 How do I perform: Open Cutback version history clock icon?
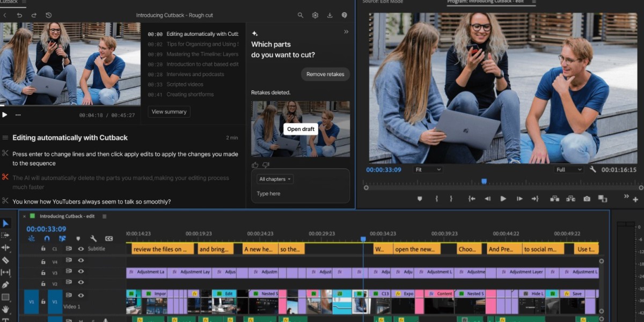49,15
